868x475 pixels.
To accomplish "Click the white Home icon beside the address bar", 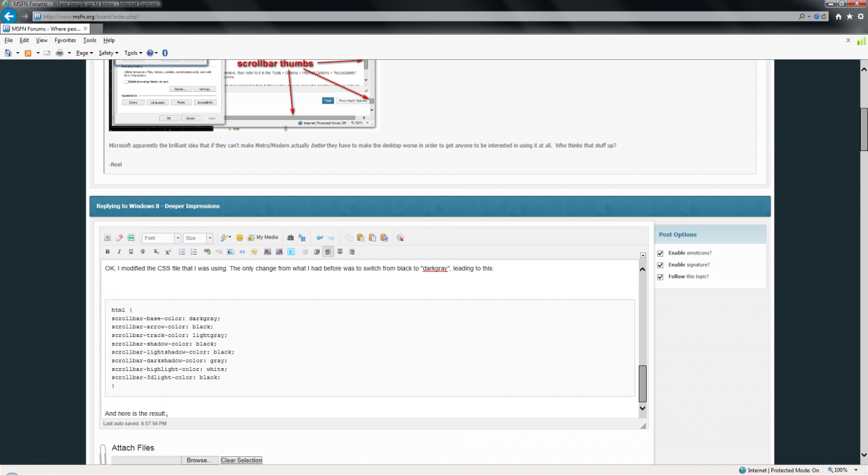I will [x=838, y=16].
